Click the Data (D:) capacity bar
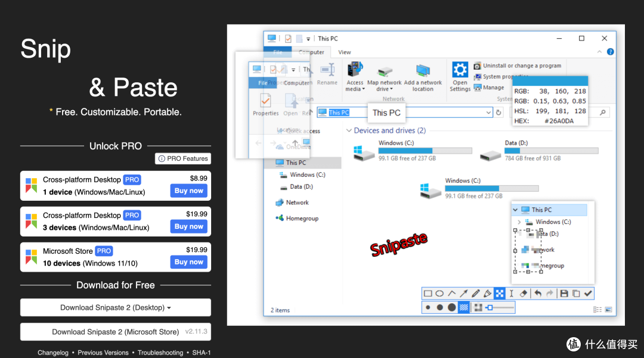 click(551, 151)
